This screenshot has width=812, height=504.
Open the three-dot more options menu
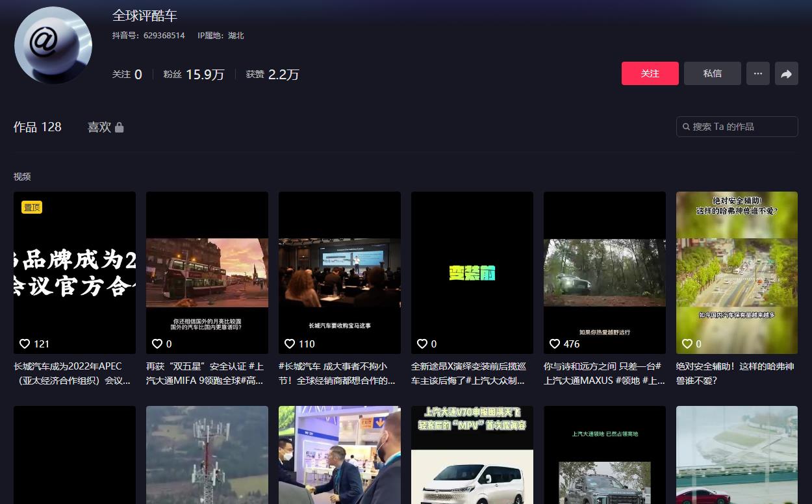tap(758, 74)
